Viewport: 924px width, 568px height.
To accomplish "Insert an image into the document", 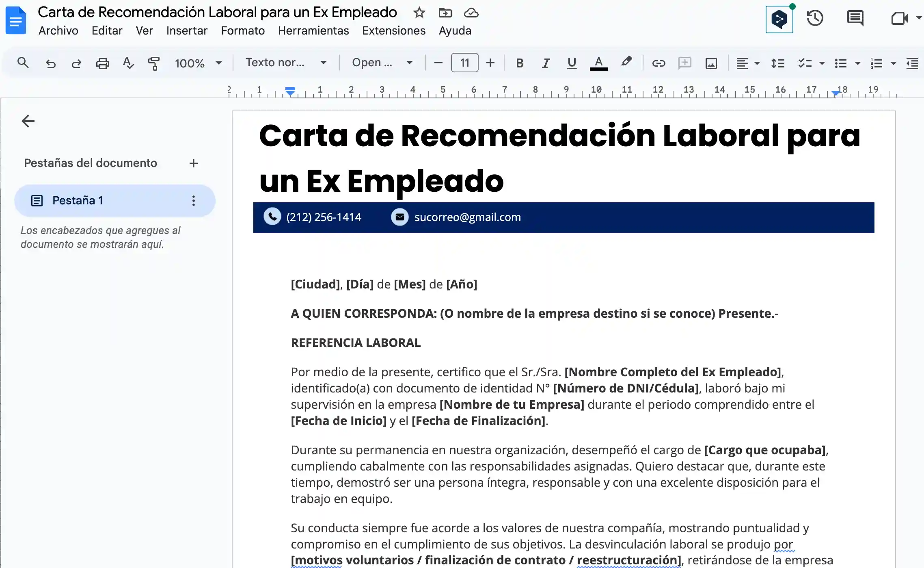I will pos(711,63).
